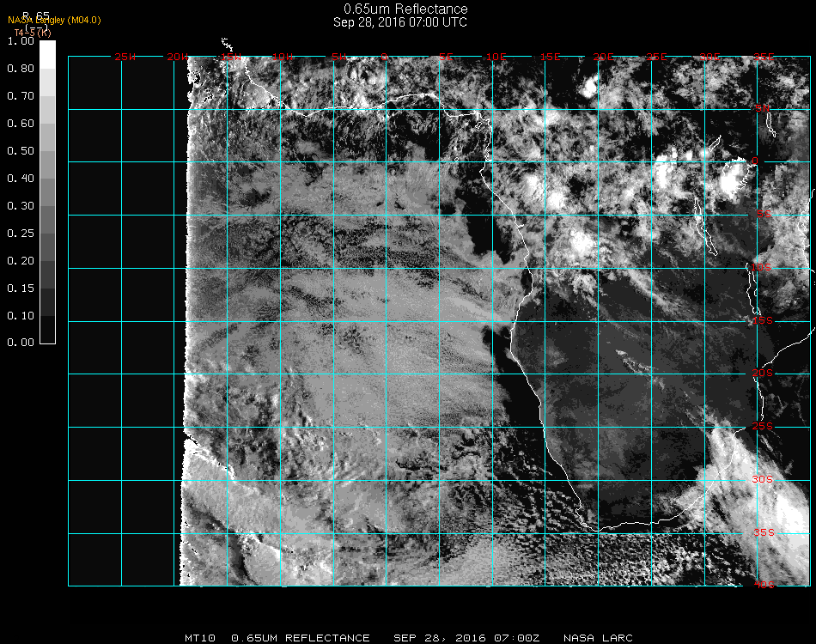Select the 10S latitude label

coord(761,267)
